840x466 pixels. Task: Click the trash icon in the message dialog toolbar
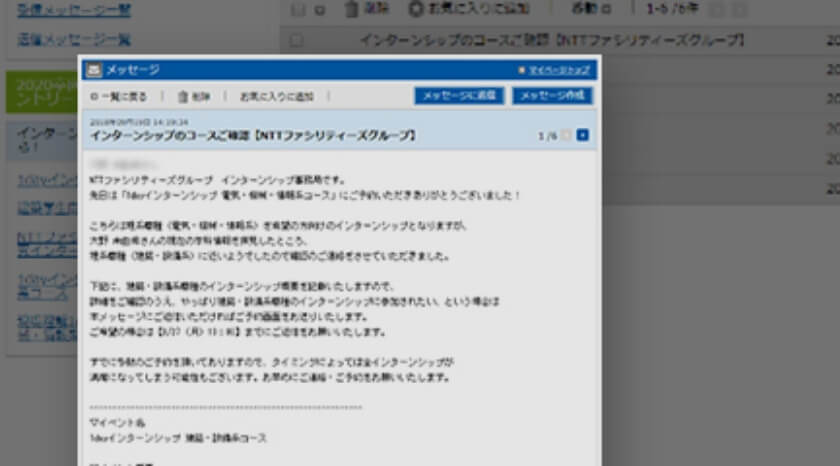183,96
